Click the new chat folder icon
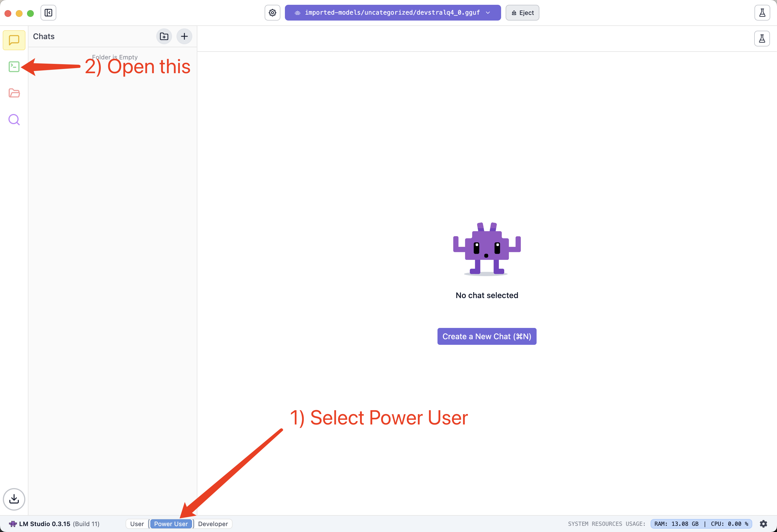This screenshot has height=532, width=777. (164, 36)
